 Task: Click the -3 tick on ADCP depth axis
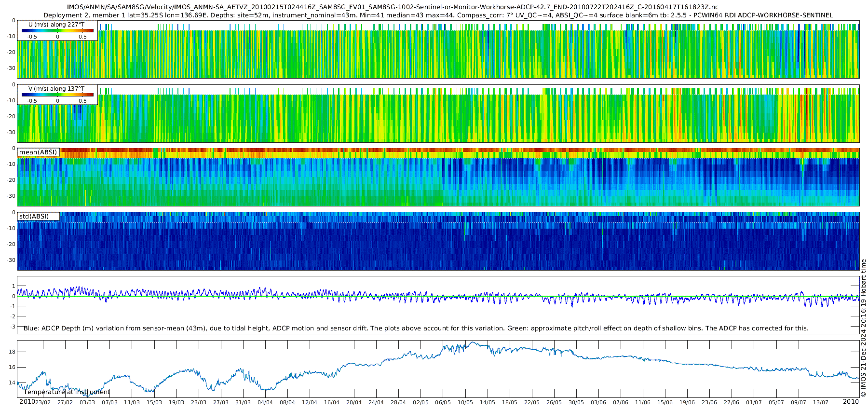(x=13, y=327)
